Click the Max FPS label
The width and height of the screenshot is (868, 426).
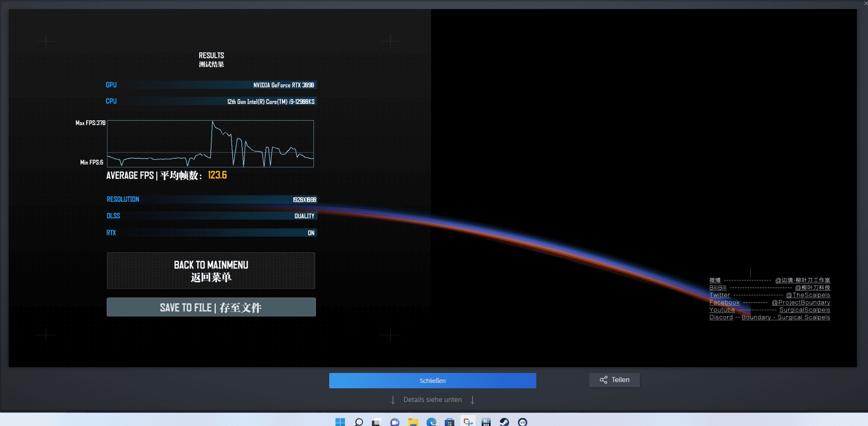[90, 123]
